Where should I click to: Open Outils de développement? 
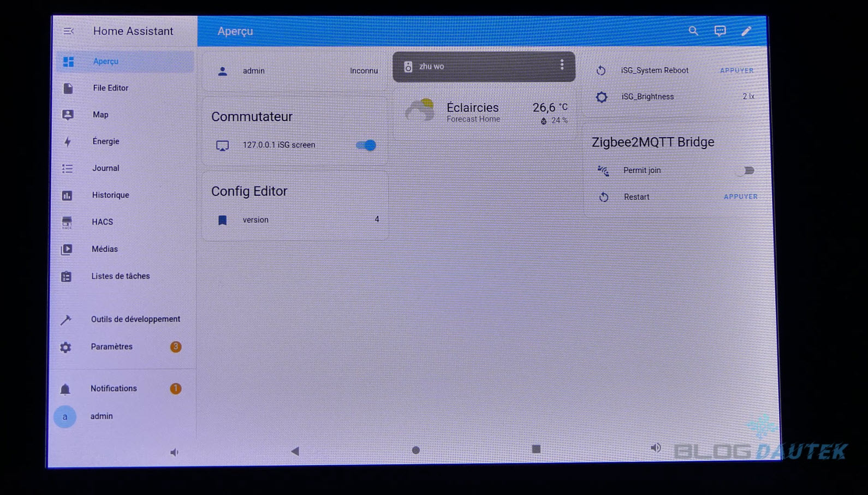[135, 319]
